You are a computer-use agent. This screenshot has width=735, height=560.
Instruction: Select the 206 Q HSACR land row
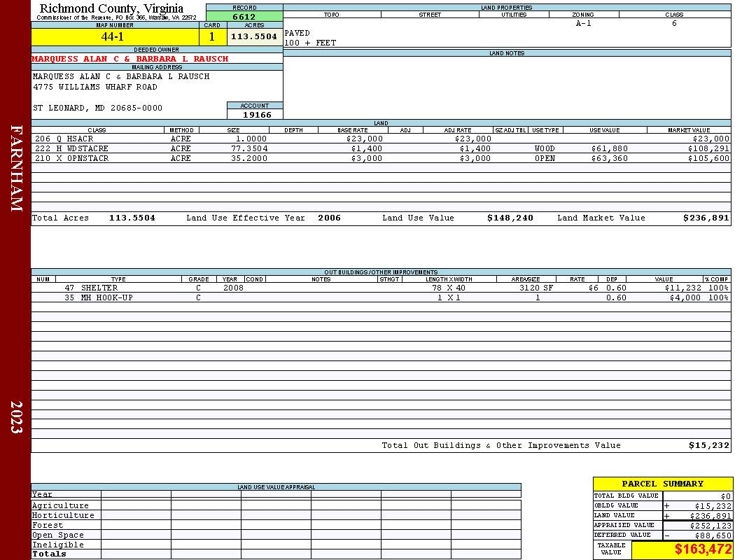[x=381, y=139]
